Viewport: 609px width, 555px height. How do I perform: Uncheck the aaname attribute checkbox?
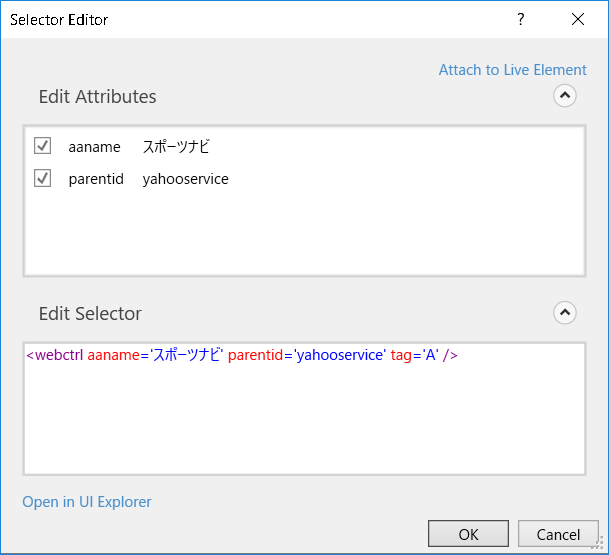[42, 146]
